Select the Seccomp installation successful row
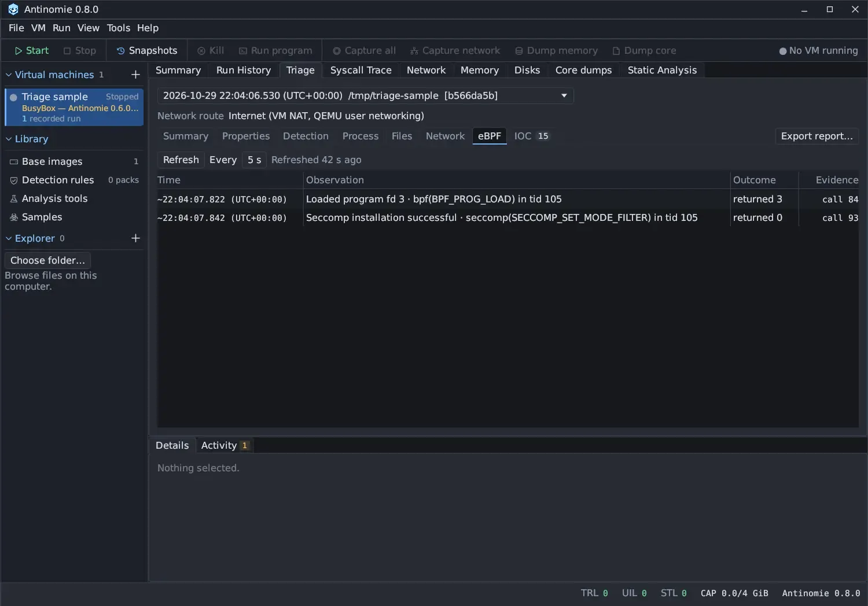The height and width of the screenshot is (606, 868). point(507,217)
